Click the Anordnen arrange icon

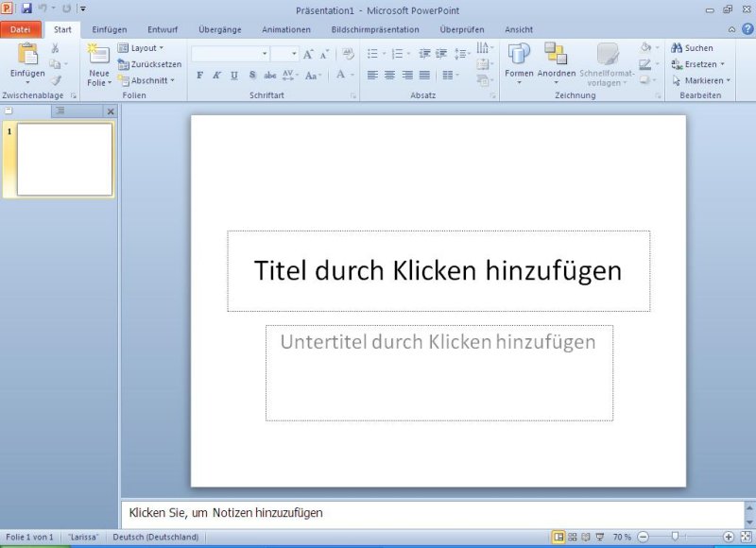point(556,55)
